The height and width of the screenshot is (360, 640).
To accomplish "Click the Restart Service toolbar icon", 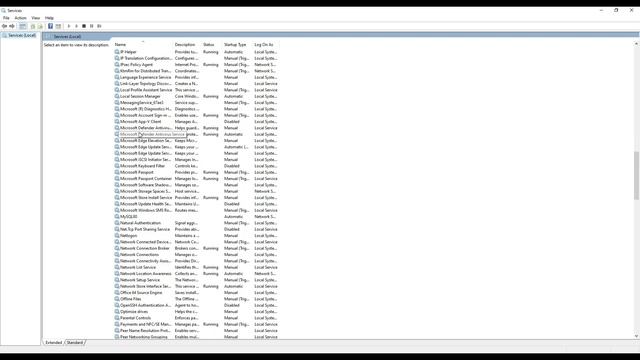I will (99, 26).
